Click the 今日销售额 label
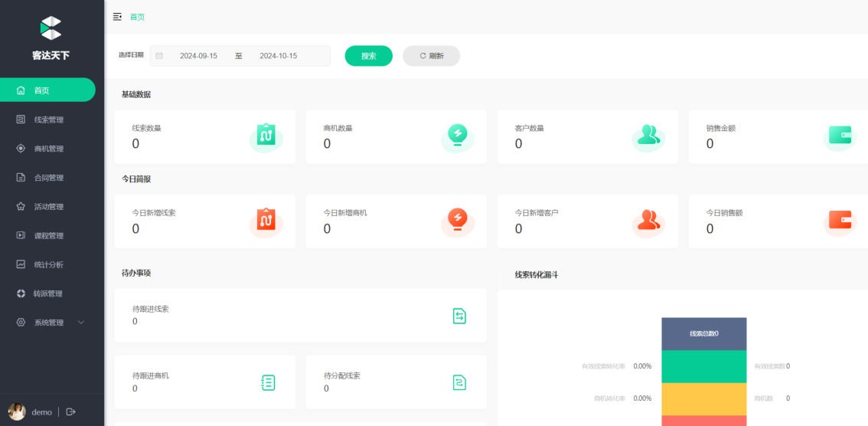868x426 pixels. point(724,213)
